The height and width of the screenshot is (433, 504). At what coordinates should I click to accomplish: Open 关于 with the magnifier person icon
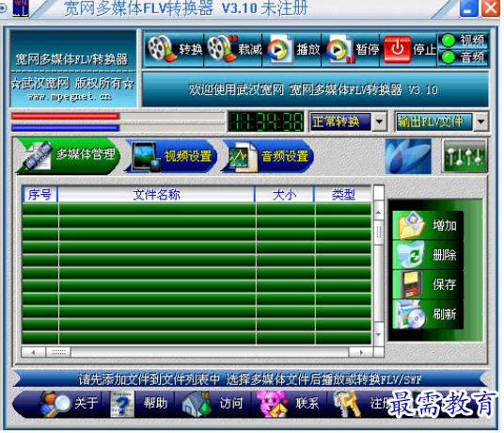[55, 403]
